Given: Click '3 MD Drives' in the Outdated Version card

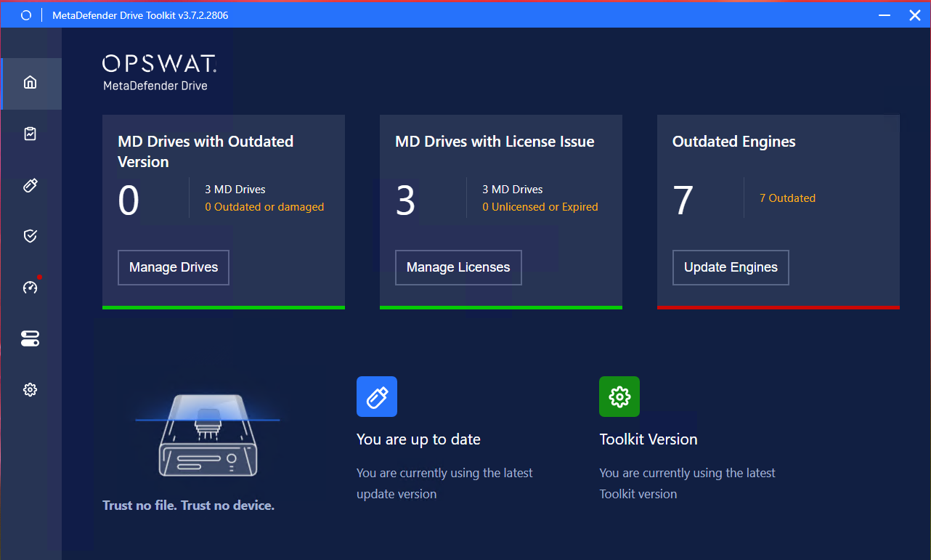Looking at the screenshot, I should [x=235, y=190].
